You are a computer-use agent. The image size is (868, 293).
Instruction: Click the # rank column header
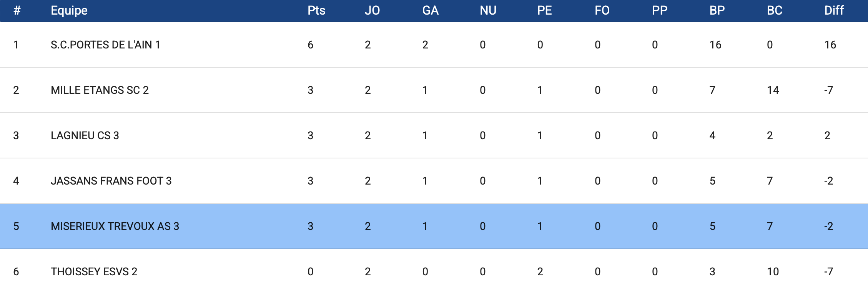tap(17, 10)
